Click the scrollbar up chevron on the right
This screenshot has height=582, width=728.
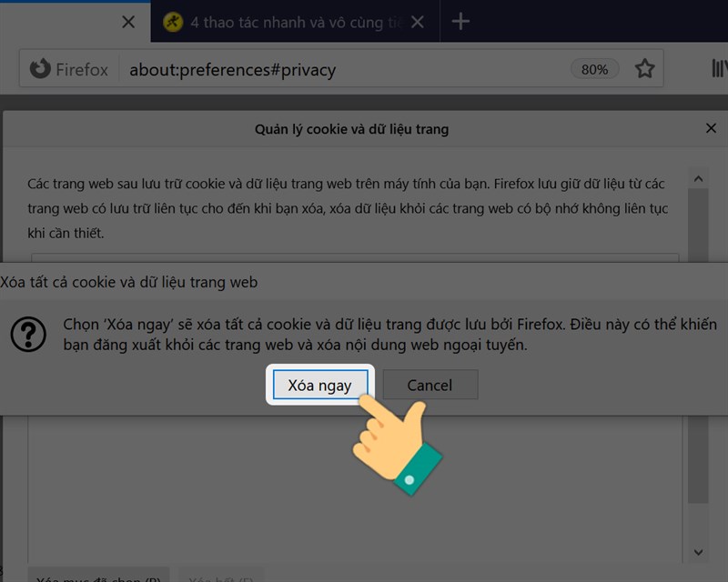pyautogui.click(x=700, y=177)
